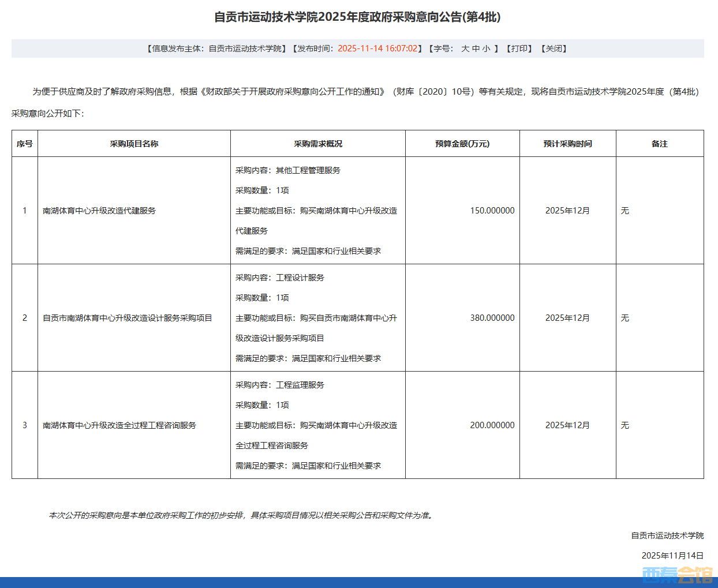Set font size to 中 (medium)
Image resolution: width=718 pixels, height=588 pixels.
pyautogui.click(x=476, y=48)
